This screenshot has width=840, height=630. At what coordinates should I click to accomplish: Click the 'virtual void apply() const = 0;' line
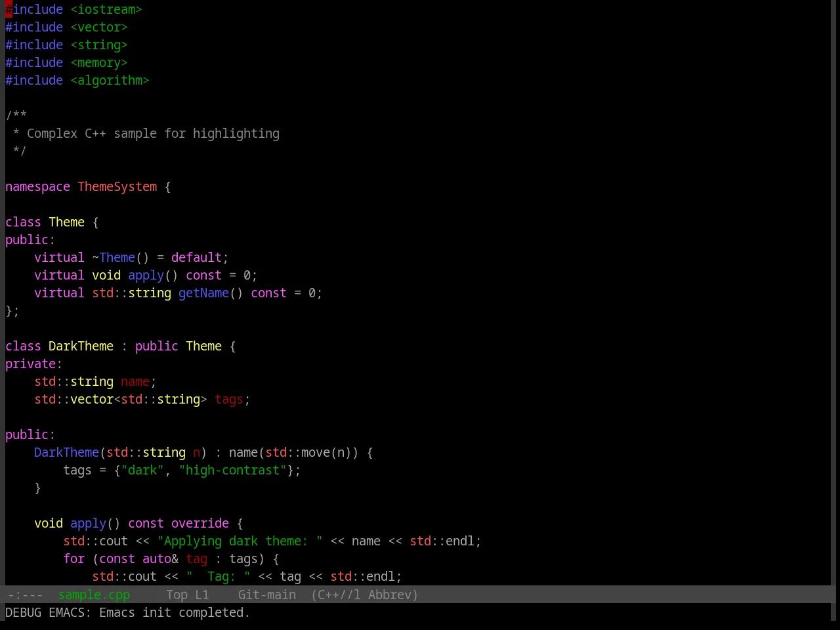146,275
